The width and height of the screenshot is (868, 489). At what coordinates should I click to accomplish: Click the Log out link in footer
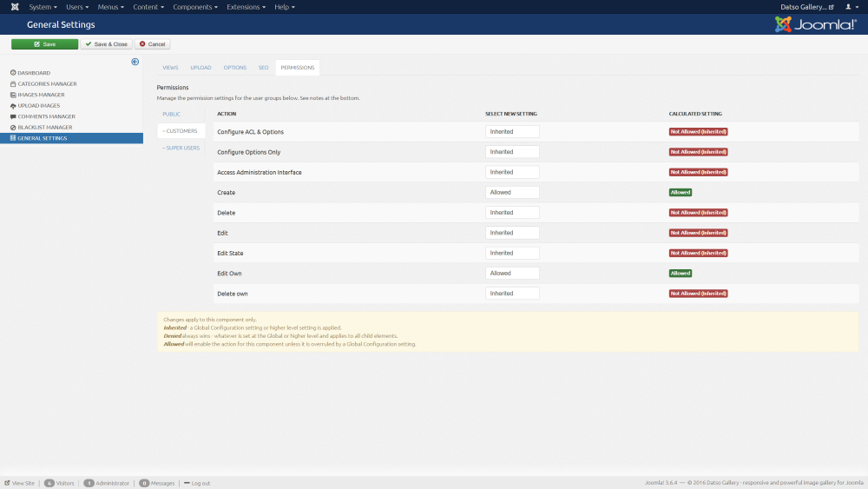(201, 483)
